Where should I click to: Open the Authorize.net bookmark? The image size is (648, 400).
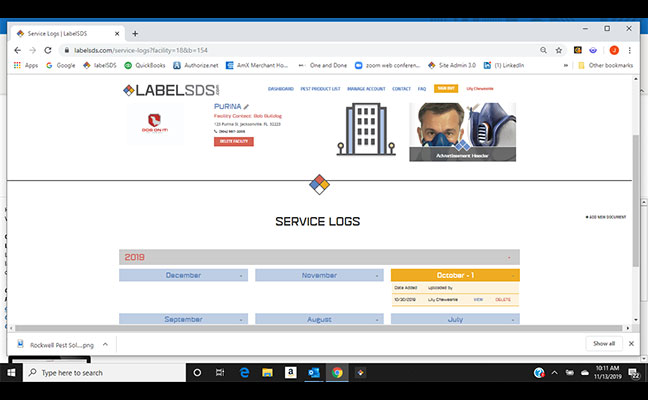tap(196, 65)
